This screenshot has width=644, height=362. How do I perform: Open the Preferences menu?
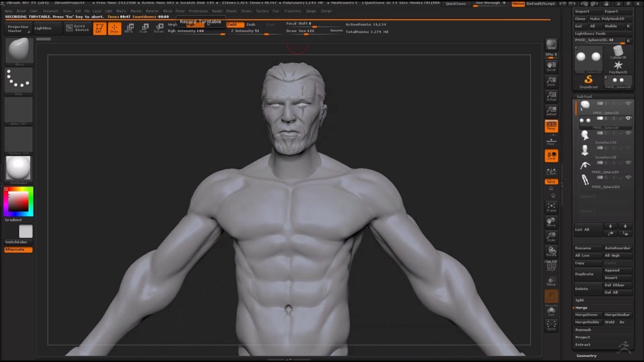coord(198,11)
